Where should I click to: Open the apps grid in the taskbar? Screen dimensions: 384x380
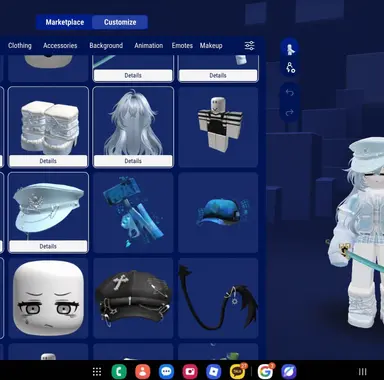click(x=97, y=371)
